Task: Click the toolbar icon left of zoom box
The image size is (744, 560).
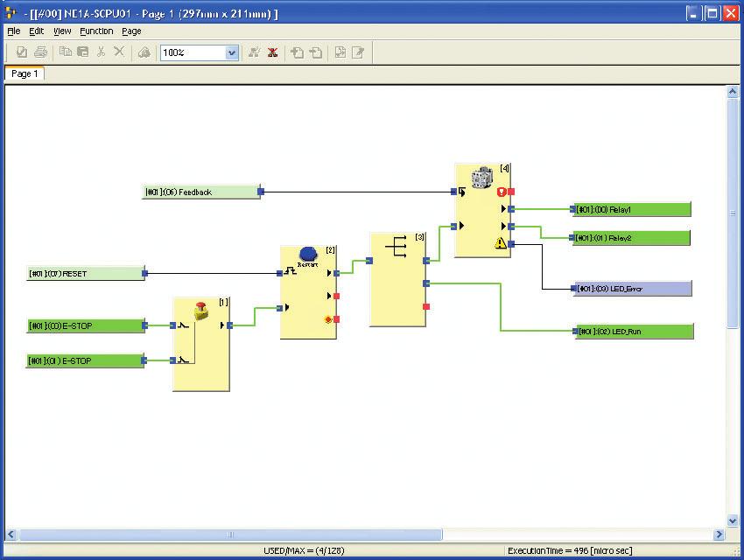Action: (144, 52)
